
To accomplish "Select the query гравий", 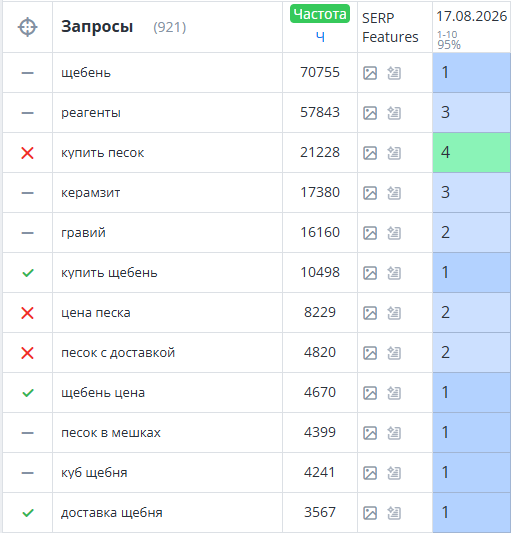I will (x=83, y=233).
